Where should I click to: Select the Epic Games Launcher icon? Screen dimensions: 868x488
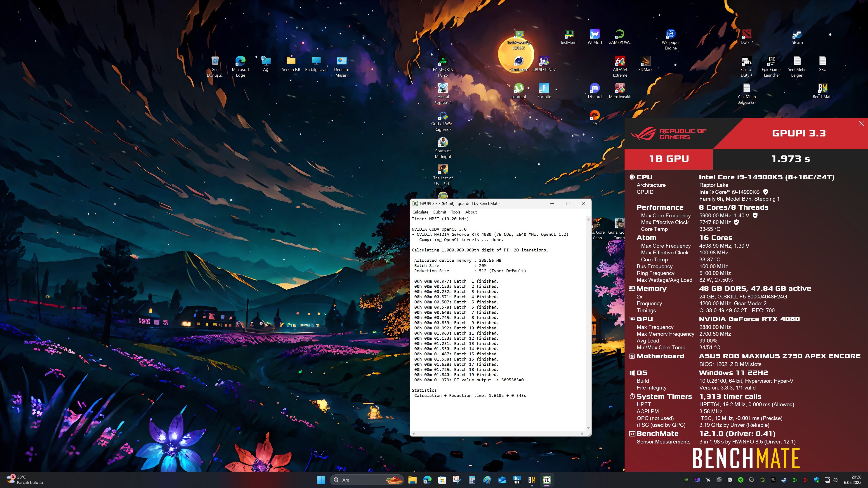click(x=772, y=67)
